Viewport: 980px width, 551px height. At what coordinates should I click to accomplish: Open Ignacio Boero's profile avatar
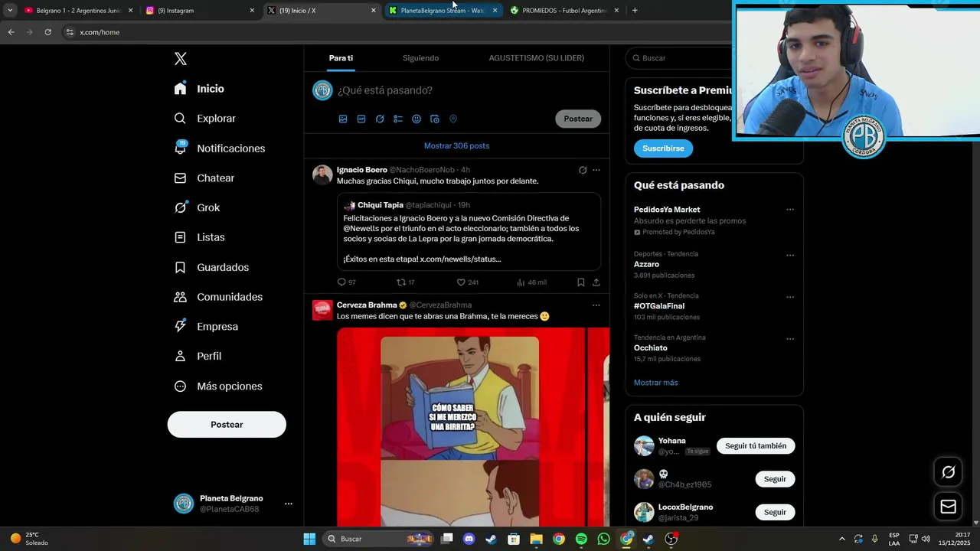322,174
